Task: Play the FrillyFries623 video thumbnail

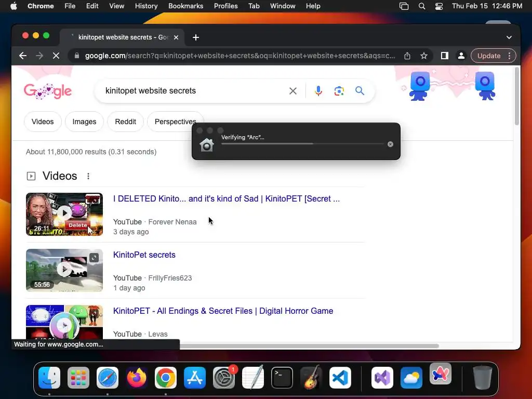Action: (64, 270)
